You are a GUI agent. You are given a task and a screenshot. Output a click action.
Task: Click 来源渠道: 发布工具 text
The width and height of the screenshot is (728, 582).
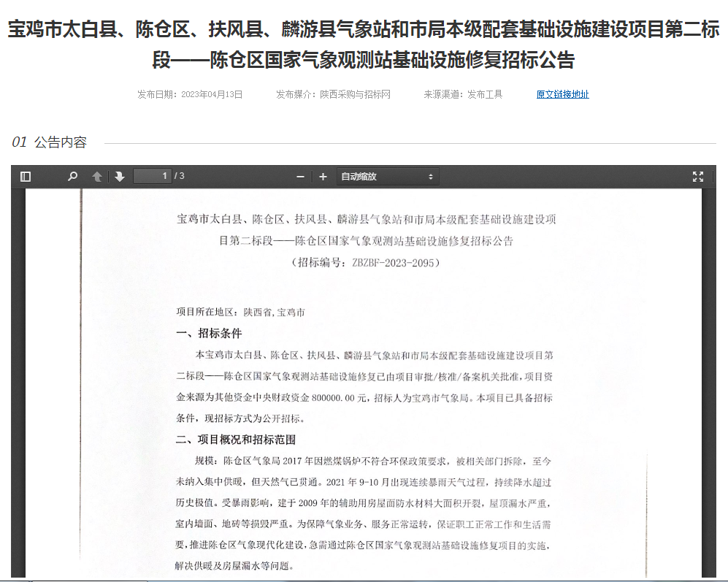[463, 94]
